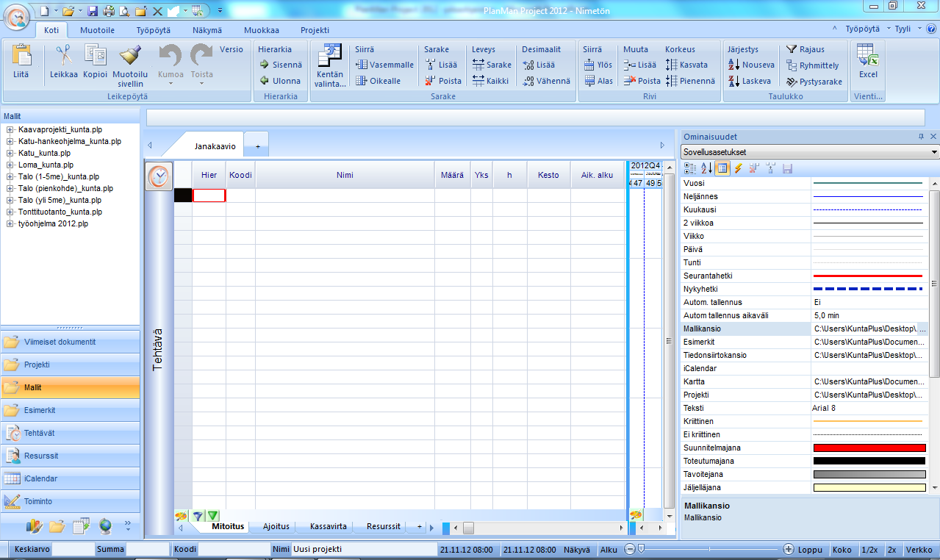Viewport: 940px width, 560px height.
Task: Zoom out with the minus icon in status bar
Action: click(630, 549)
